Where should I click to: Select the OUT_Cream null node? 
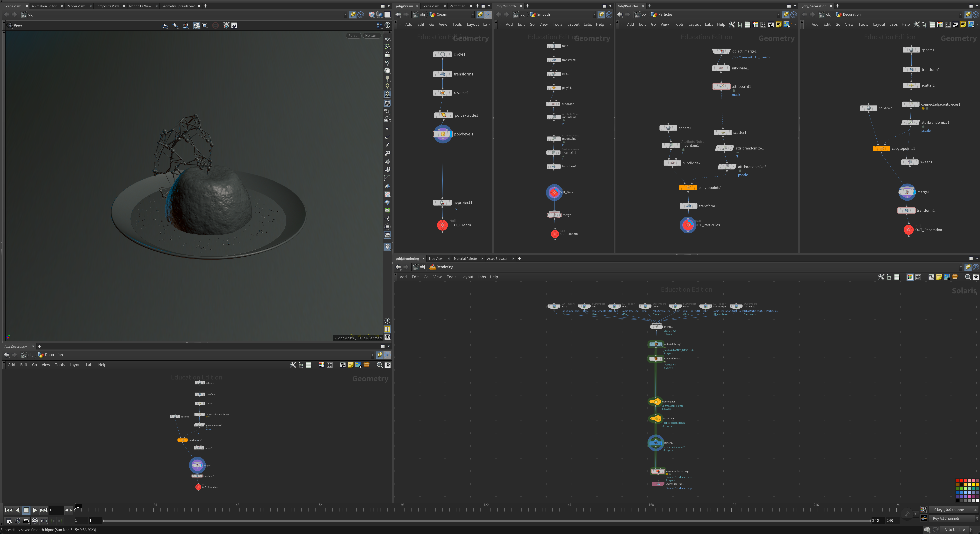[x=442, y=225]
